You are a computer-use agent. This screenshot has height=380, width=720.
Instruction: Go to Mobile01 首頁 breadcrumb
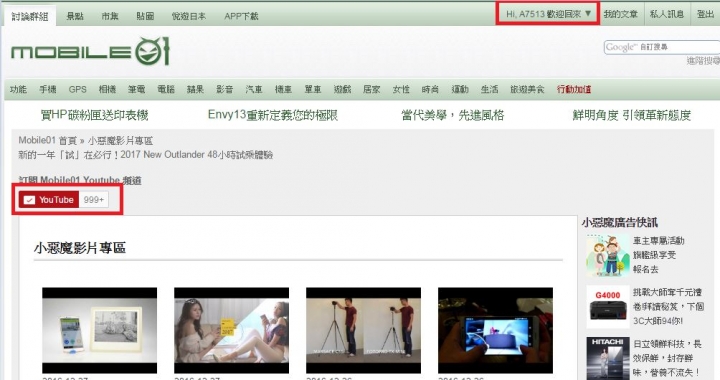pos(47,140)
